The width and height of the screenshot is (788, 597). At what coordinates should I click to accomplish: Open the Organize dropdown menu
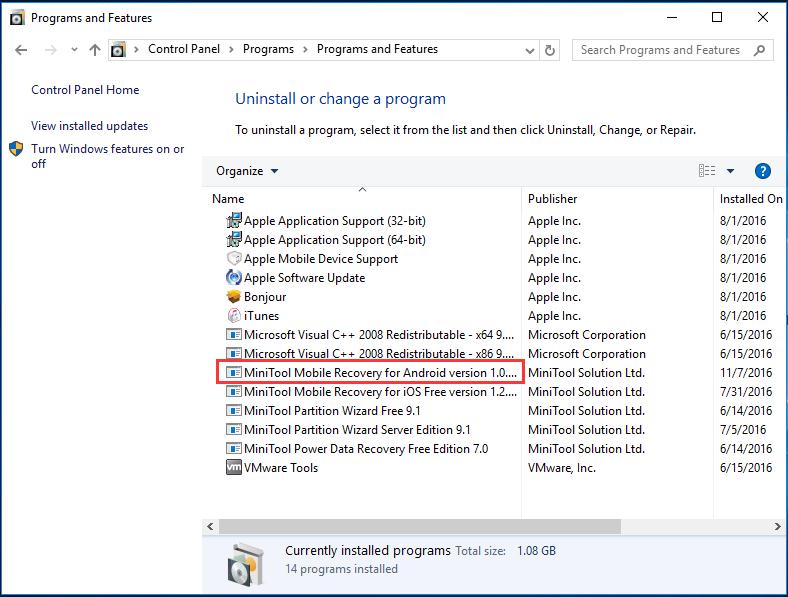247,171
